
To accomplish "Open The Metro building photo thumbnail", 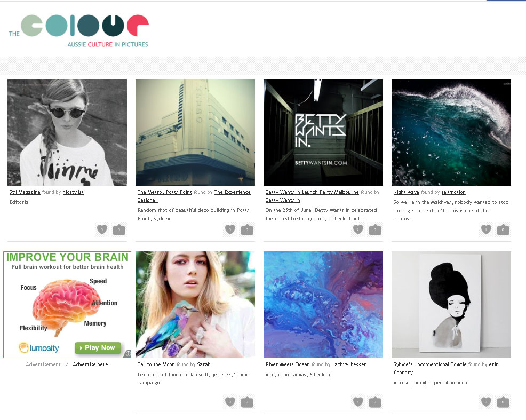I will [195, 132].
